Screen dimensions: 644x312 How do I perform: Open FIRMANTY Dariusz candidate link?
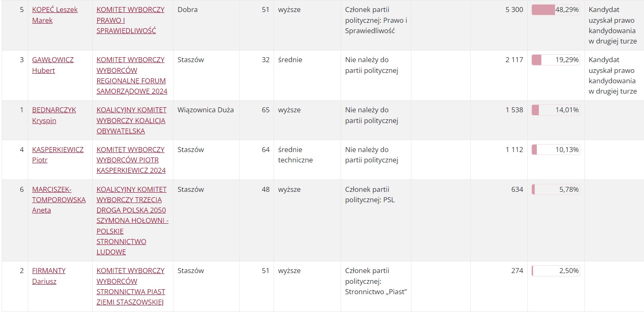click(49, 271)
